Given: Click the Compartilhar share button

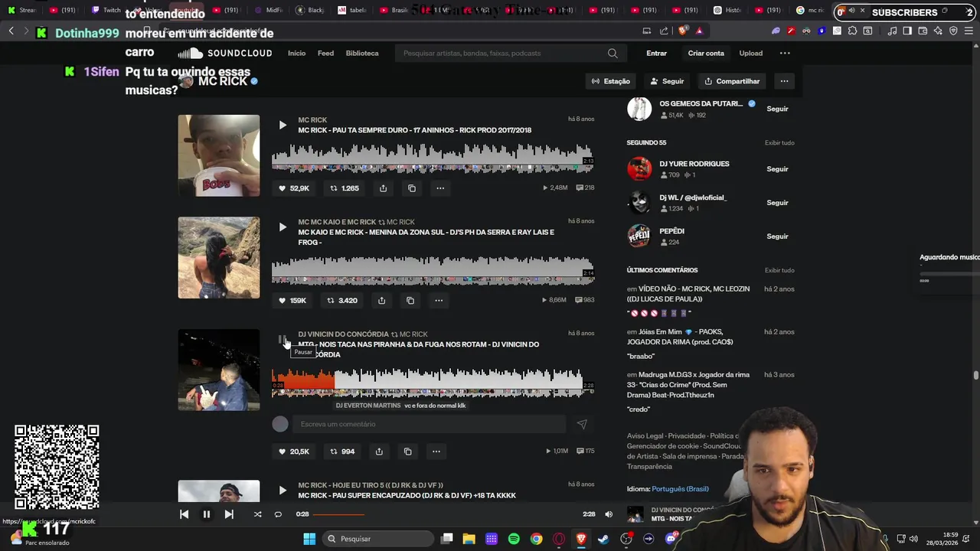Looking at the screenshot, I should click(732, 81).
